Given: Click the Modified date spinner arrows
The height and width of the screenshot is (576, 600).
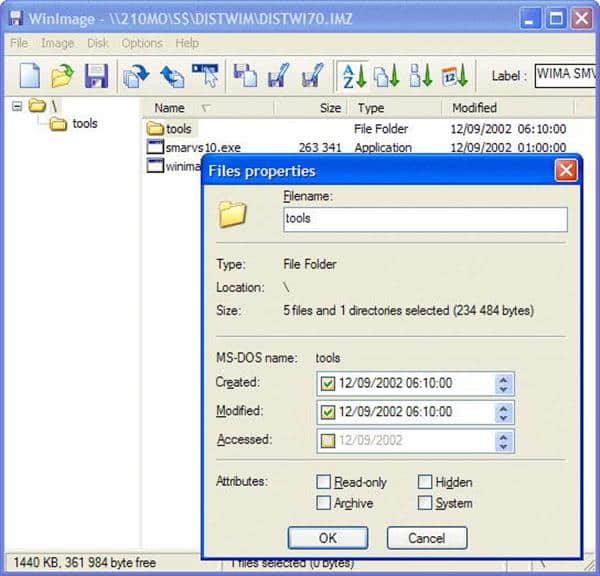Looking at the screenshot, I should pyautogui.click(x=503, y=412).
